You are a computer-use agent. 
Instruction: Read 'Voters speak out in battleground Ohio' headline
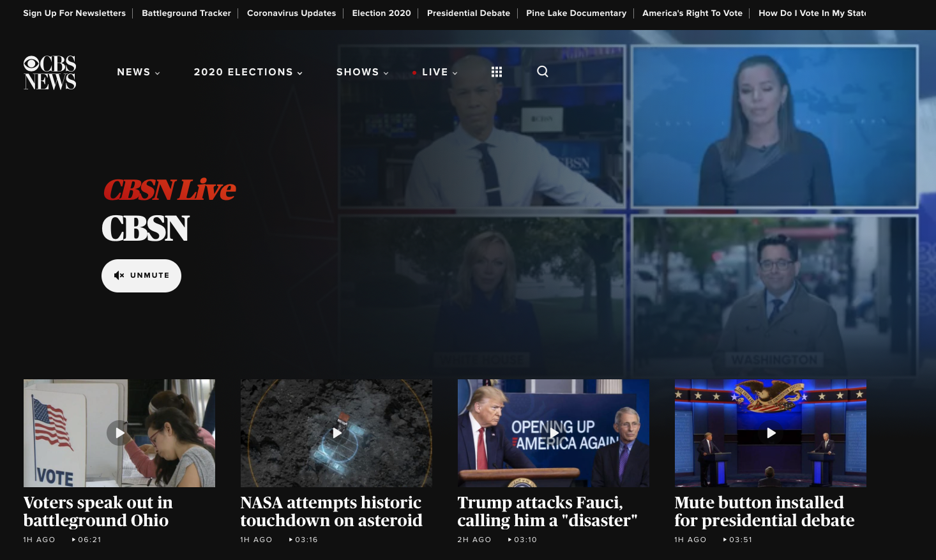[98, 511]
